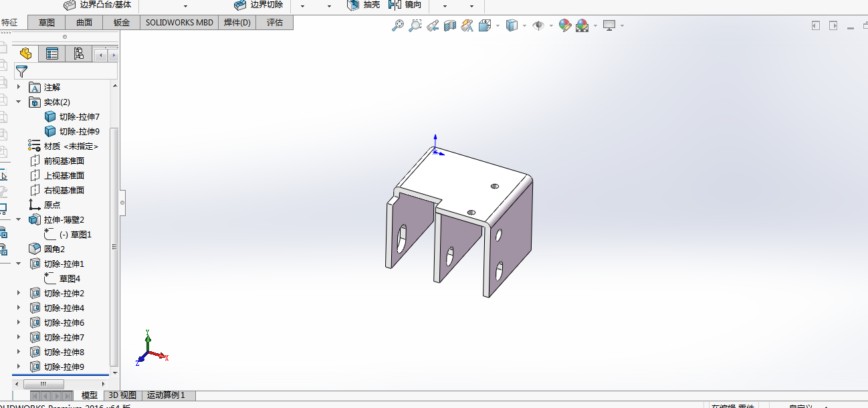Switch to the 曲面 (Surface) tab

click(84, 22)
